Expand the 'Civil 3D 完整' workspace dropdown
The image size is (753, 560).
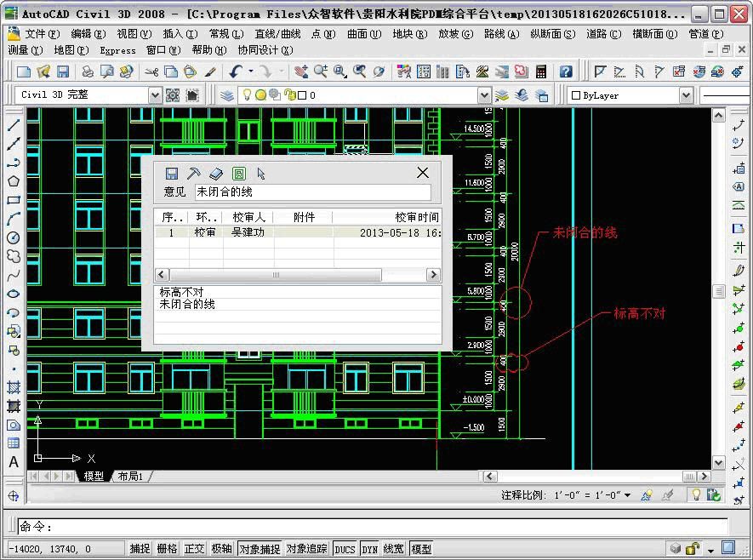point(155,95)
